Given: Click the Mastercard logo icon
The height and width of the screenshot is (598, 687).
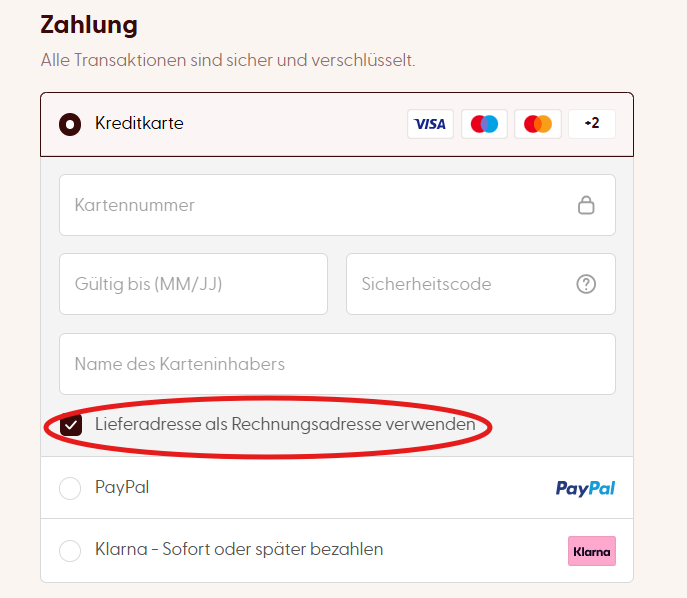Looking at the screenshot, I should click(538, 124).
